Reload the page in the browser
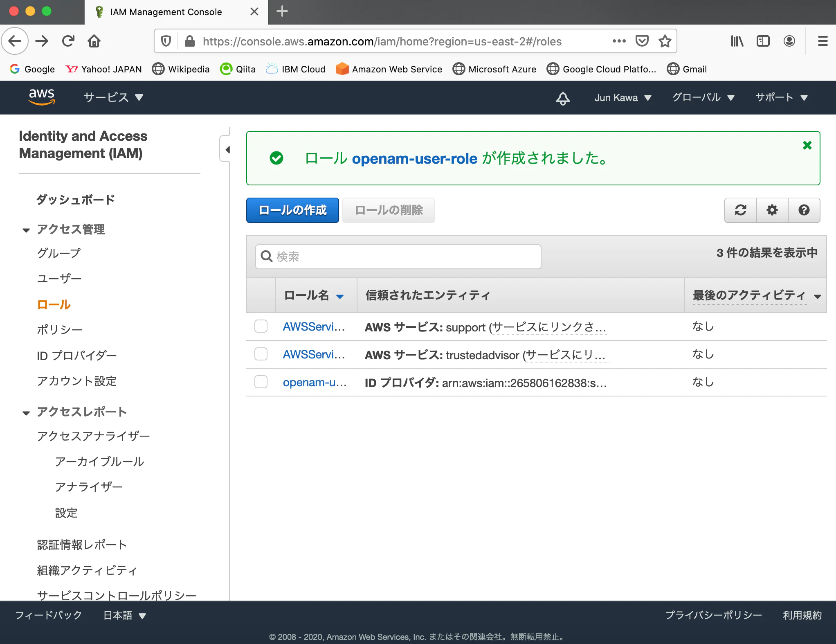The width and height of the screenshot is (836, 644). tap(68, 41)
